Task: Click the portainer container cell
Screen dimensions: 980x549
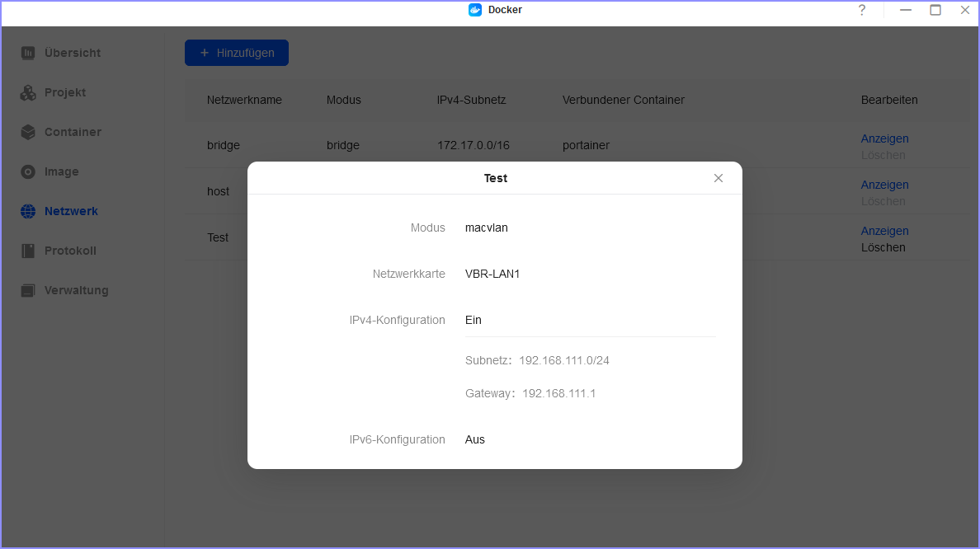Action: 586,145
